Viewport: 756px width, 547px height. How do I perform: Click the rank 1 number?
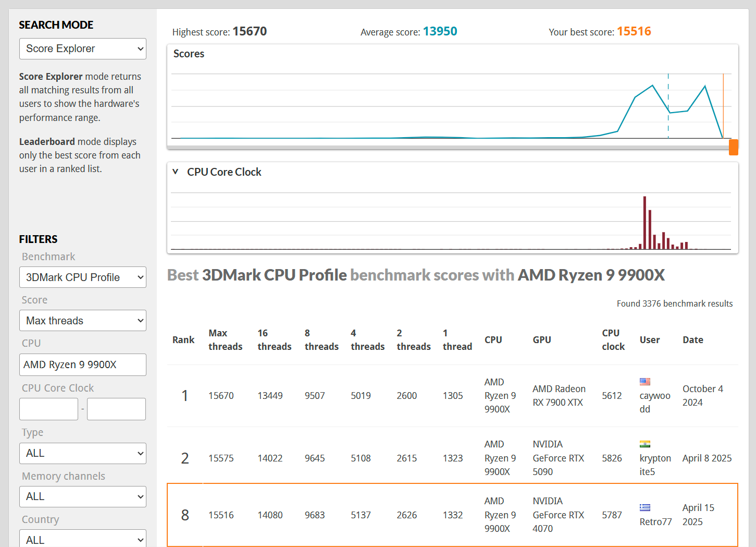click(184, 396)
